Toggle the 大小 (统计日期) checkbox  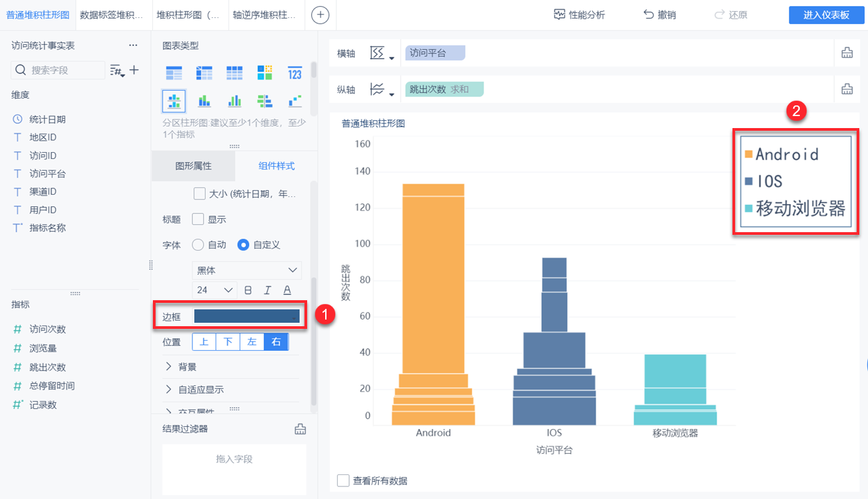tap(199, 193)
